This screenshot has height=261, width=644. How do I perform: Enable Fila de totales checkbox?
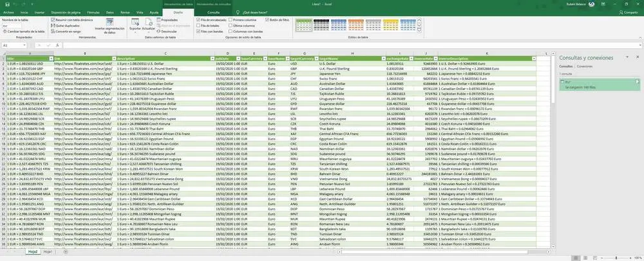(x=199, y=26)
